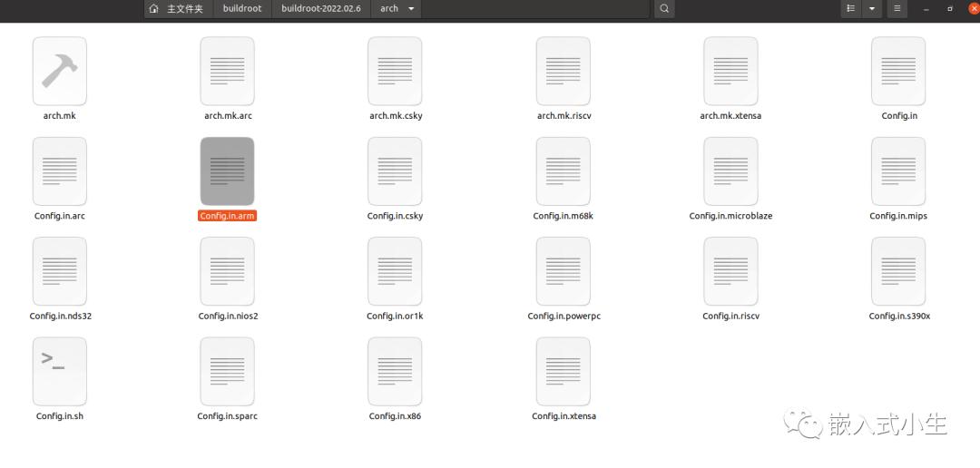Select the Config.in.csky file icon
Screen dimensions: 980x468
click(395, 171)
